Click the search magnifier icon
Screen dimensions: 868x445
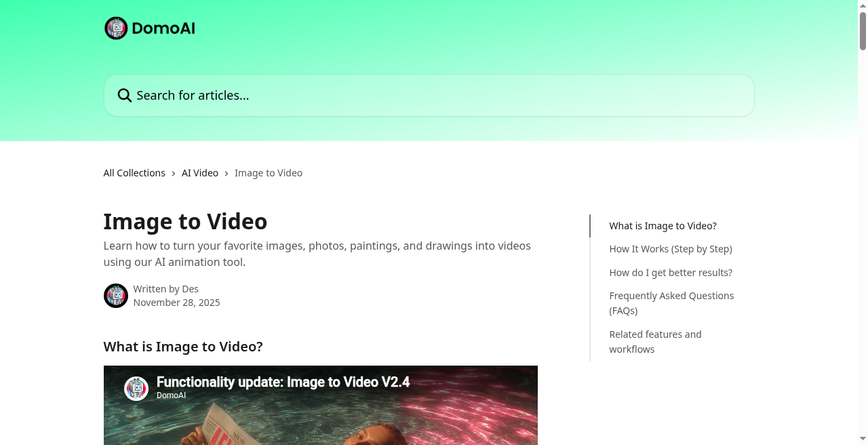(124, 96)
